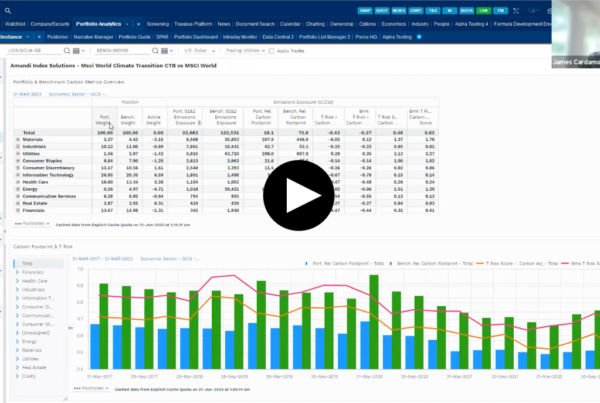Click the Port. Weight column header
600x403 pixels.
(104, 120)
